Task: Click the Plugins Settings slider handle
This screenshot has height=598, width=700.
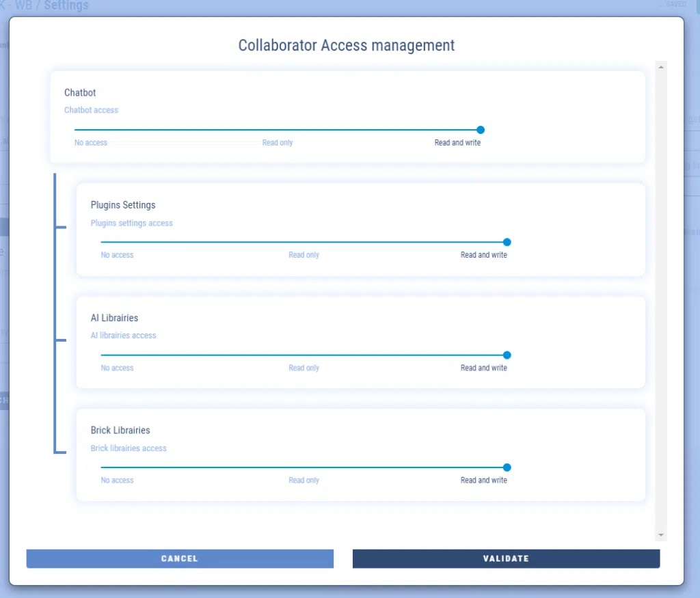Action: point(507,242)
